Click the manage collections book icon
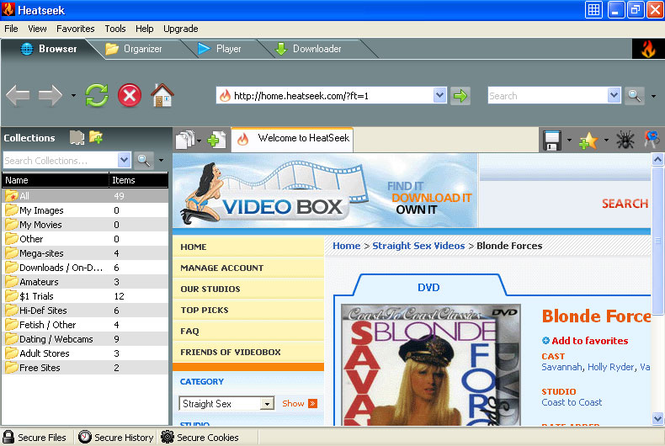 (x=77, y=137)
